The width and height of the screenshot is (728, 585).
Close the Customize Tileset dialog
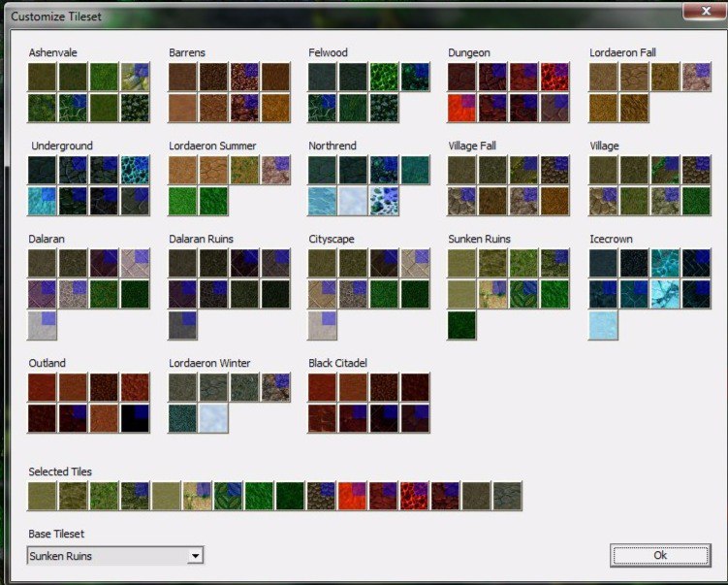[706, 11]
